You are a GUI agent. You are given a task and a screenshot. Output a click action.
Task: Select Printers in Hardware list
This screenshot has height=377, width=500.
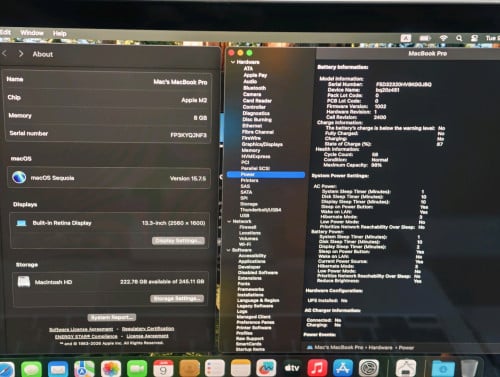(x=249, y=180)
